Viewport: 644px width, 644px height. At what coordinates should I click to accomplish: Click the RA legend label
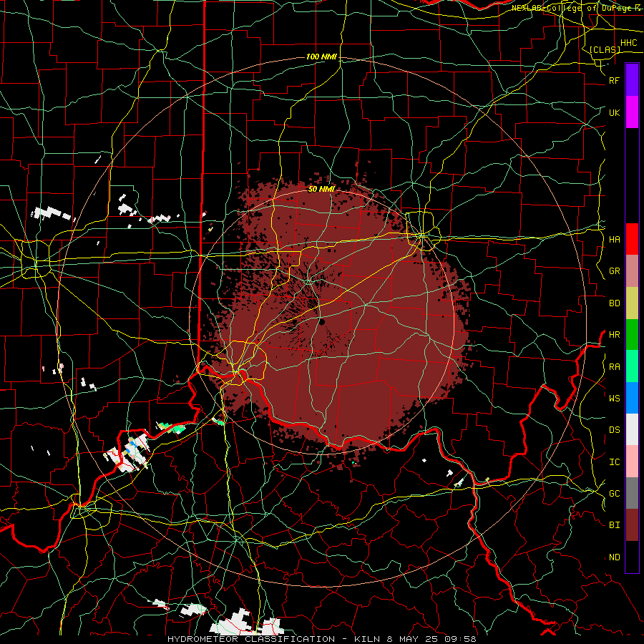(614, 367)
